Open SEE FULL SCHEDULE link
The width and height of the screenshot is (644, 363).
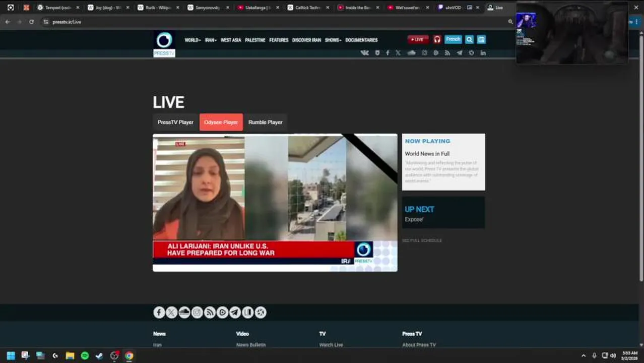[x=422, y=240]
